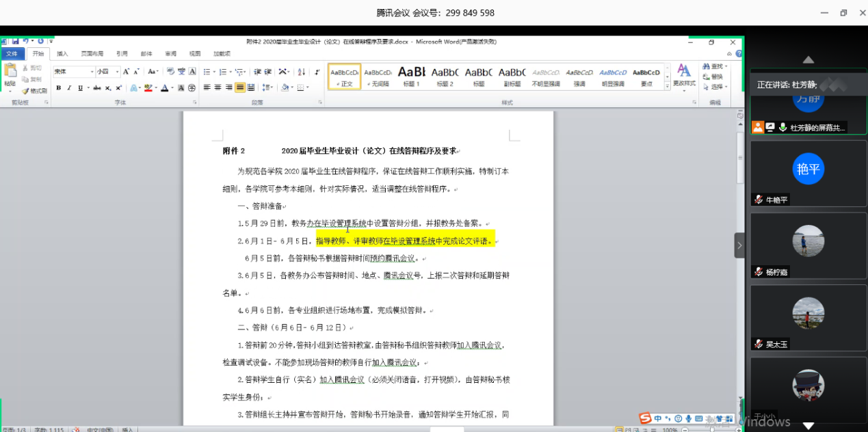Click the Character Border (boxed A) icon
868x432 pixels.
(192, 72)
